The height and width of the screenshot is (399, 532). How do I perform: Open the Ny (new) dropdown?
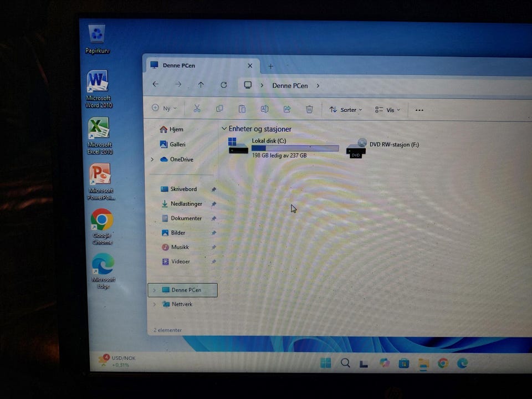[165, 108]
